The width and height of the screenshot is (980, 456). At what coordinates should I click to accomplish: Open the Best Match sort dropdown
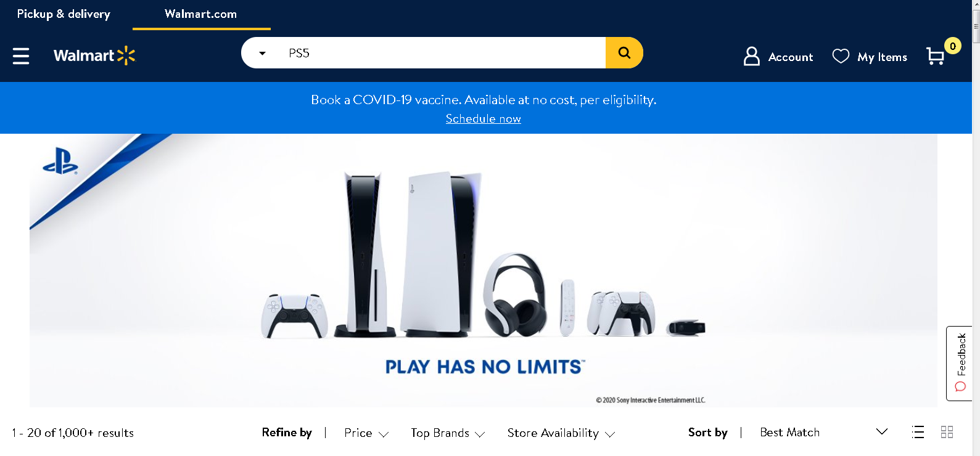pyautogui.click(x=823, y=432)
